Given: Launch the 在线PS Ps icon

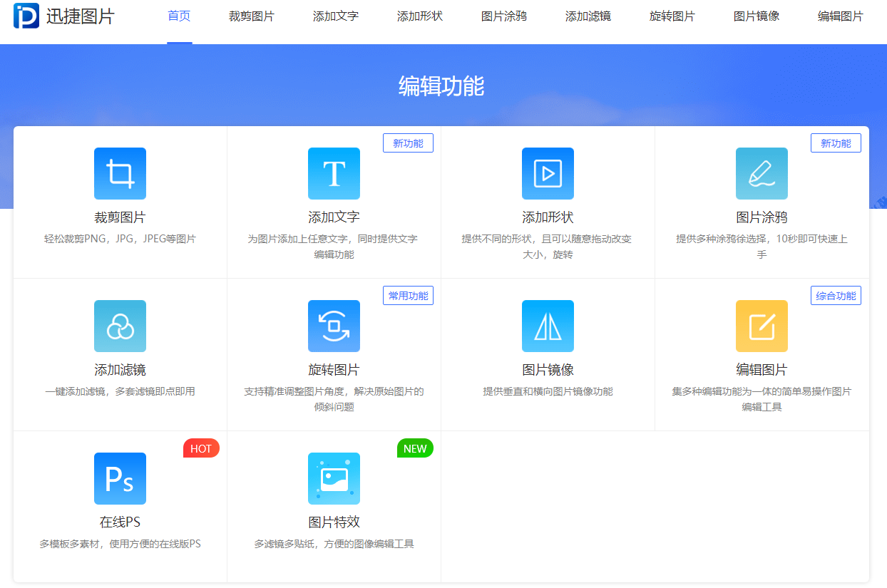Looking at the screenshot, I should tap(120, 478).
